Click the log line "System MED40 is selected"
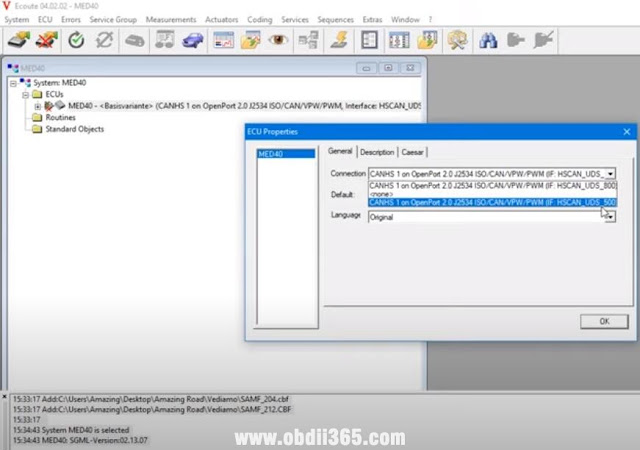This screenshot has width=640, height=450. (71, 430)
